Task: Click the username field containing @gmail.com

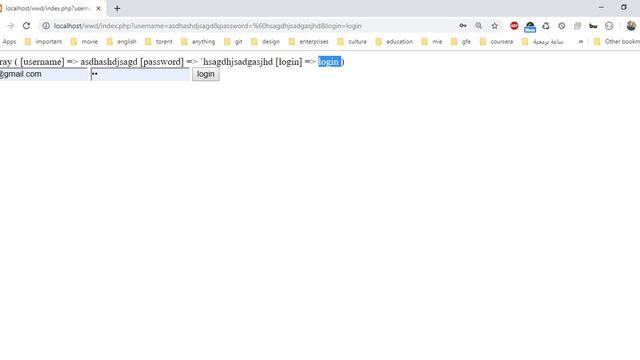Action: tap(44, 74)
